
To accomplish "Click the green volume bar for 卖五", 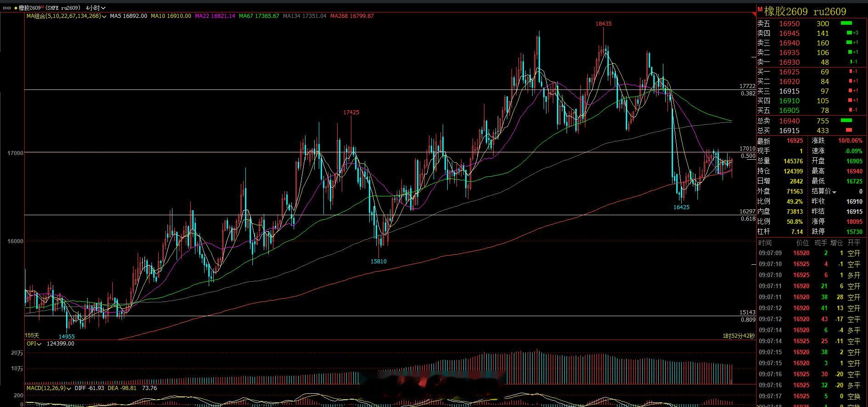I will coord(846,23).
